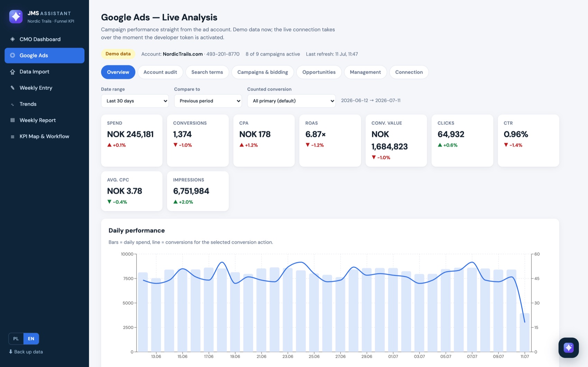Click the green up arrow under Clicks
Viewport: 588px width, 367px height.
(x=440, y=145)
